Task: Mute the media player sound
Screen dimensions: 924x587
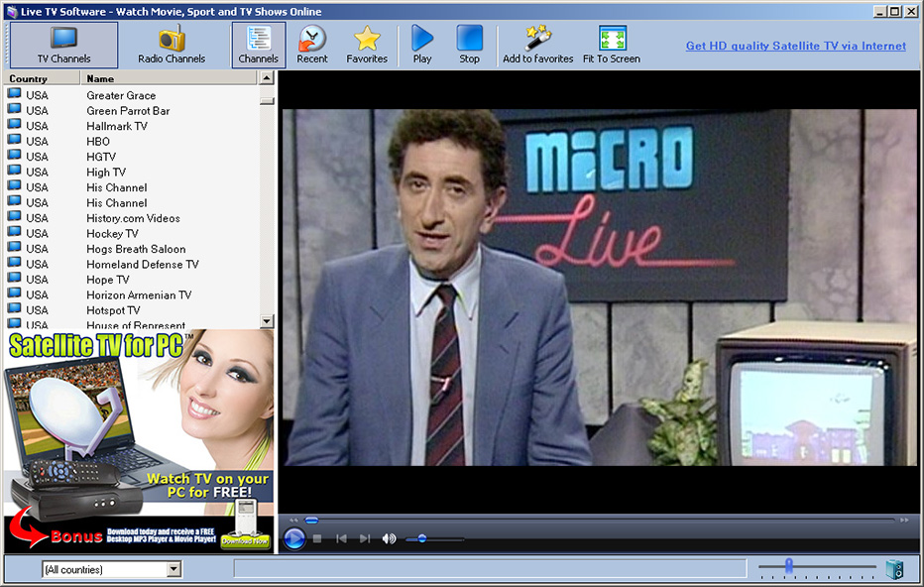Action: pyautogui.click(x=389, y=538)
